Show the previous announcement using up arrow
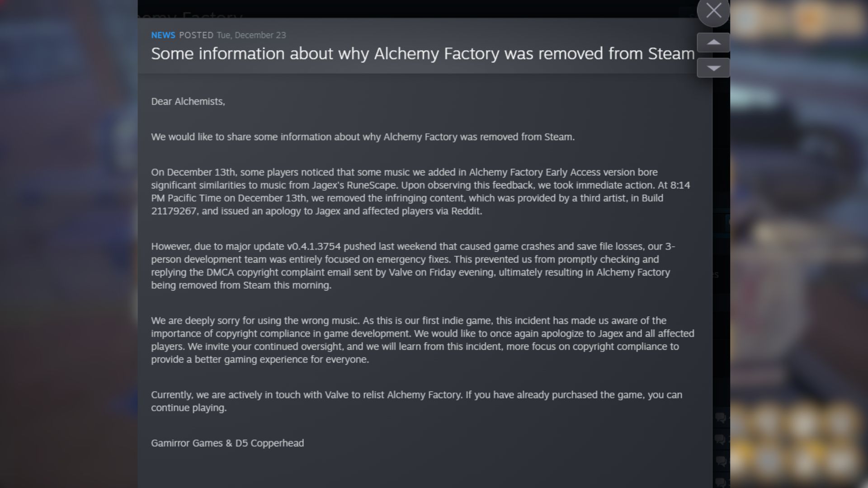 coord(713,42)
